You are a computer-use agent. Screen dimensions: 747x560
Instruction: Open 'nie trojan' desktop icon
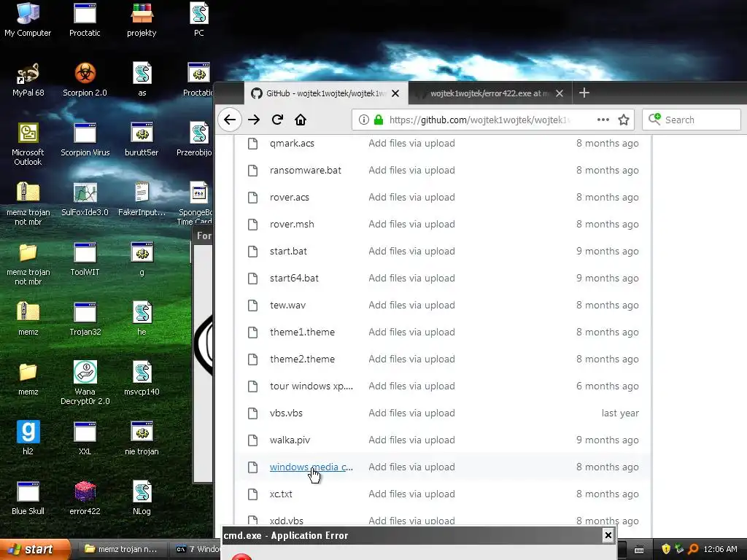coord(142,439)
